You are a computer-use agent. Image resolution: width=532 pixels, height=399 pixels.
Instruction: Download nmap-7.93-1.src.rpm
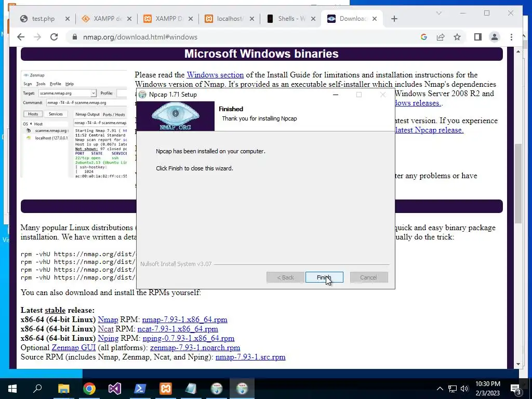(250, 357)
